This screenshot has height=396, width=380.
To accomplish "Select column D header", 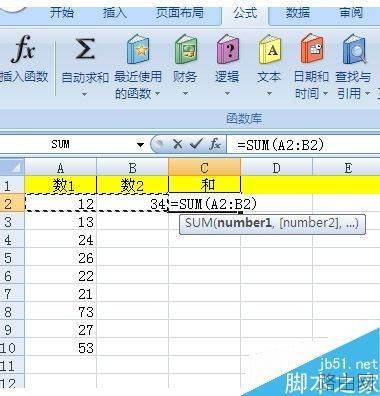I will point(276,167).
